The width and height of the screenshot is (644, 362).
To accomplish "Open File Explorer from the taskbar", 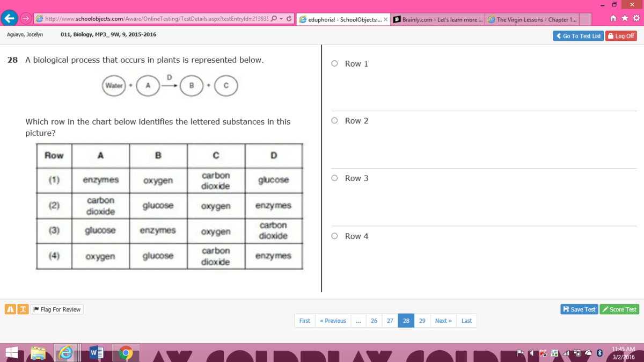I will point(39,353).
